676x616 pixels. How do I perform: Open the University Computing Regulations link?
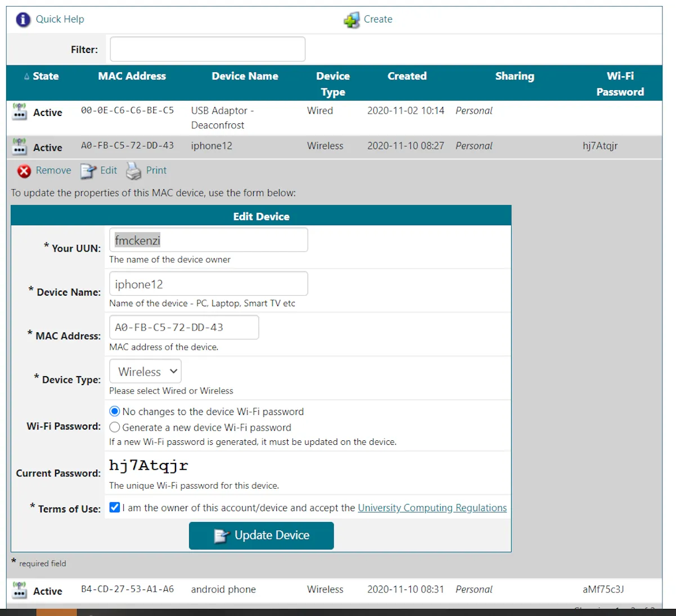pyautogui.click(x=432, y=507)
